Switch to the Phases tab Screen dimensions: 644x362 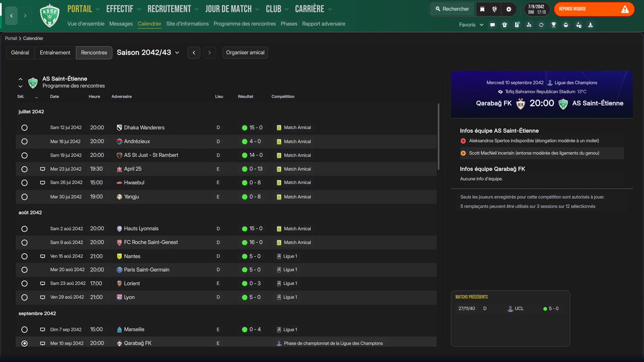pos(289,24)
